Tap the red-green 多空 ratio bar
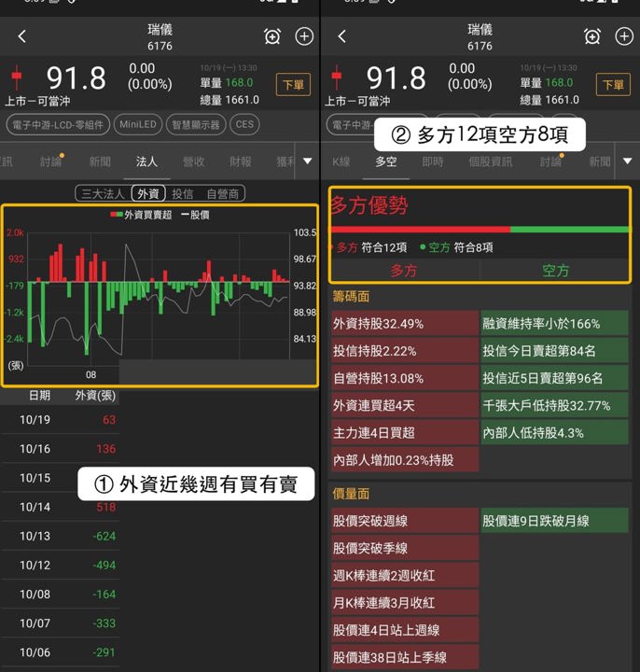The image size is (640, 672). 480,230
